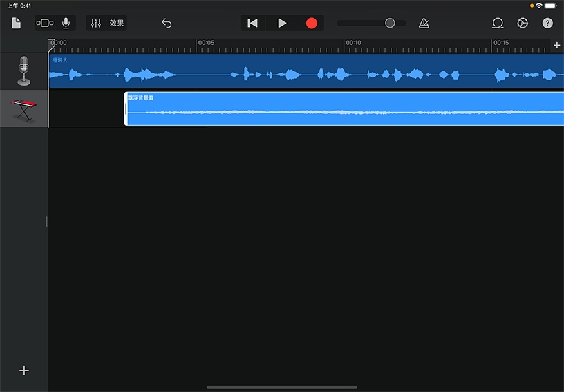Viewport: 564px width, 392px height.
Task: Click the master volume slider knob
Action: (390, 23)
